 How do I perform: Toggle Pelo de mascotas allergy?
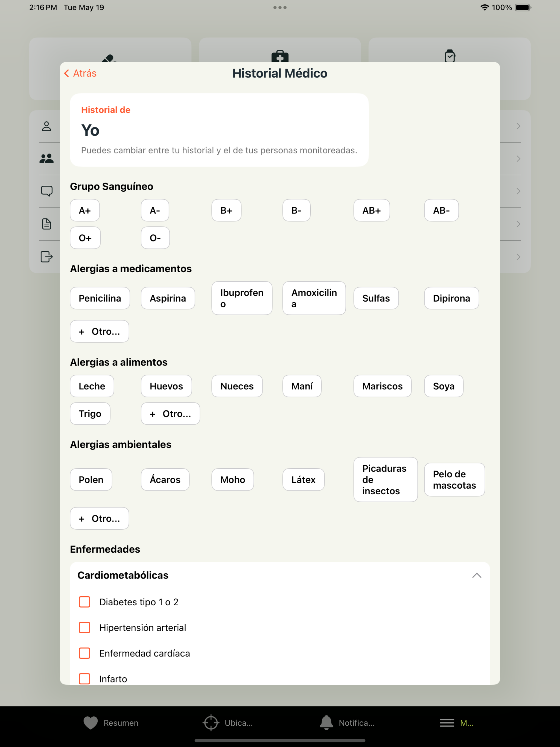[455, 480]
